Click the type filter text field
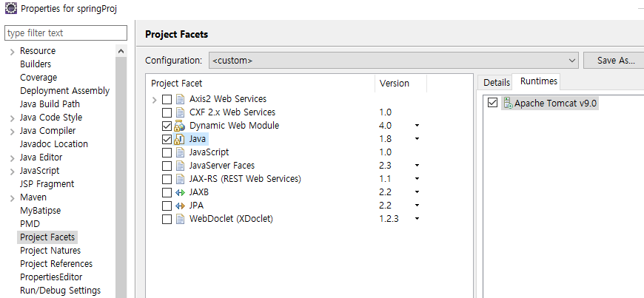Image resolution: width=644 pixels, height=298 pixels. click(66, 33)
